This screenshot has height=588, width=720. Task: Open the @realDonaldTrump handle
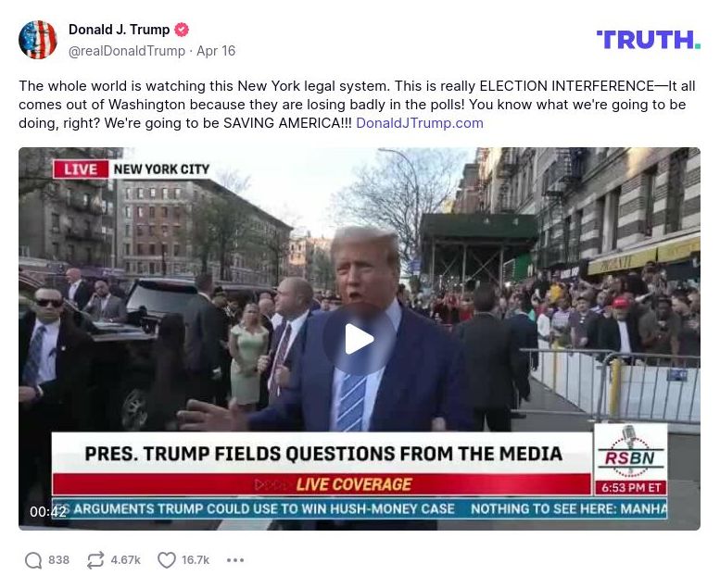tap(127, 51)
